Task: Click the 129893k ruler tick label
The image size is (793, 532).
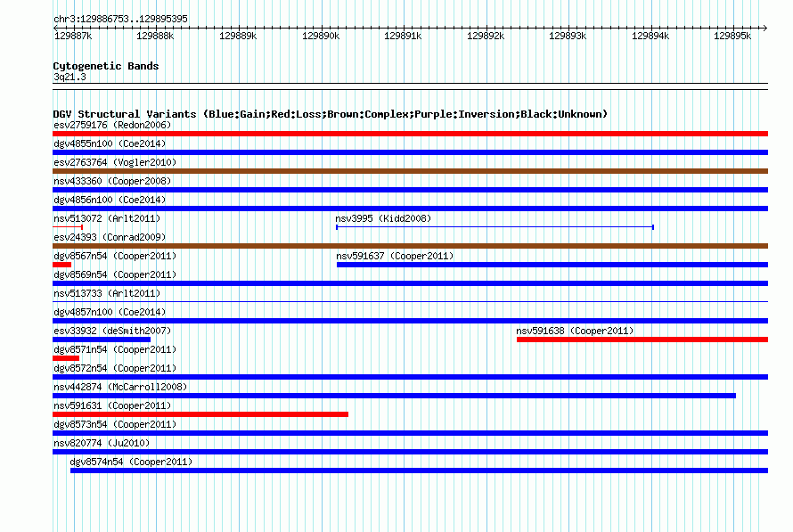Action: tap(568, 36)
